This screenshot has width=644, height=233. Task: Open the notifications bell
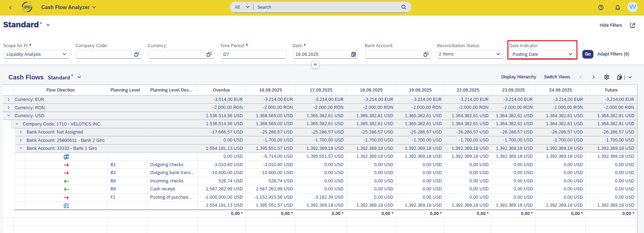(617, 7)
